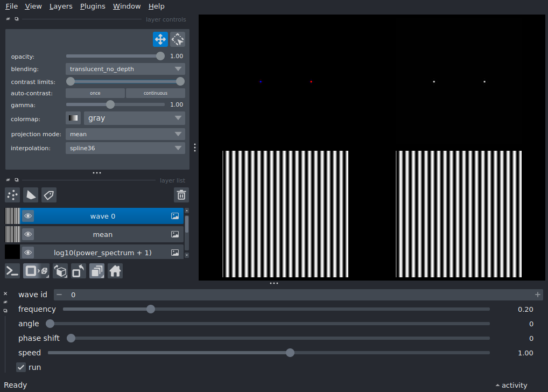This screenshot has width=548, height=392.
Task: Hide the wave 0 layer
Action: point(28,216)
